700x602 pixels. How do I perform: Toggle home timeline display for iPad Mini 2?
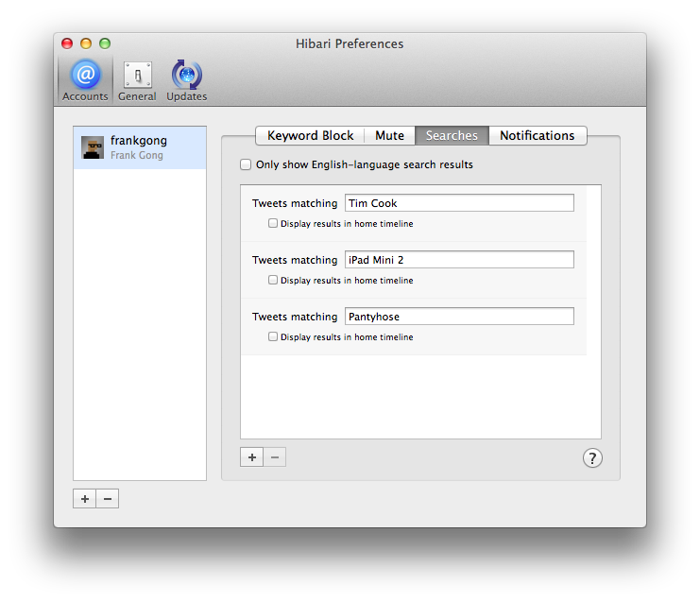273,280
